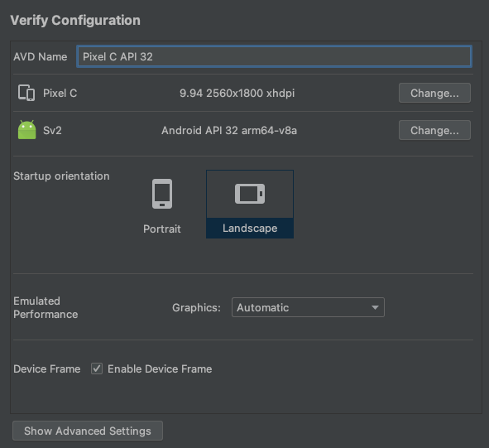Select the Portrait phone icon

pyautogui.click(x=162, y=194)
